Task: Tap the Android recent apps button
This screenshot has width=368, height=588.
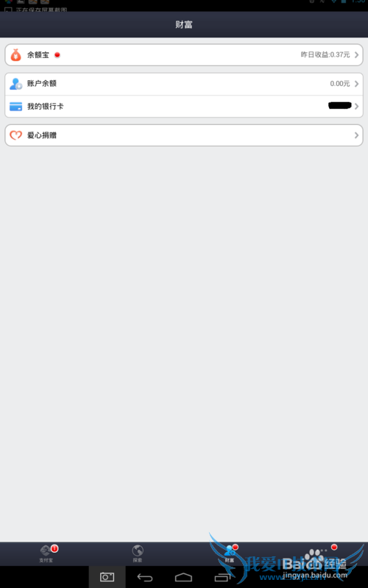Action: 222,578
